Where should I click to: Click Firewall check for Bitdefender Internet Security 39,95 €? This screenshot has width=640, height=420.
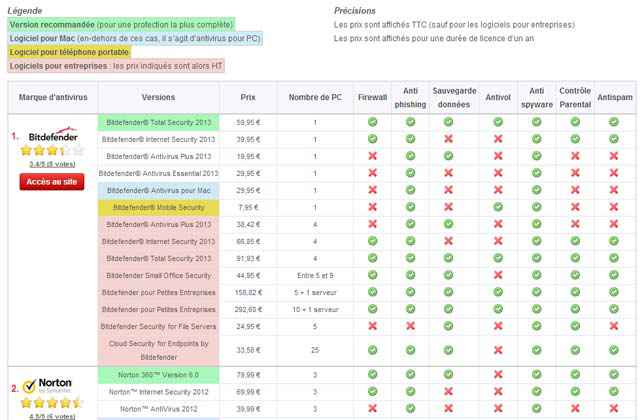coord(372,139)
